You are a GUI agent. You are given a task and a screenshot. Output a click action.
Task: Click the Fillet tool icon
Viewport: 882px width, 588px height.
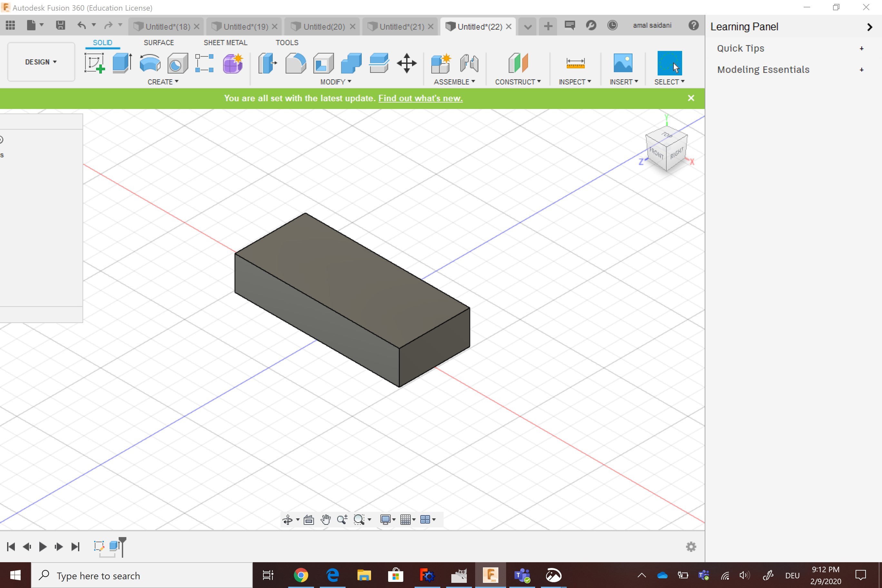click(296, 63)
